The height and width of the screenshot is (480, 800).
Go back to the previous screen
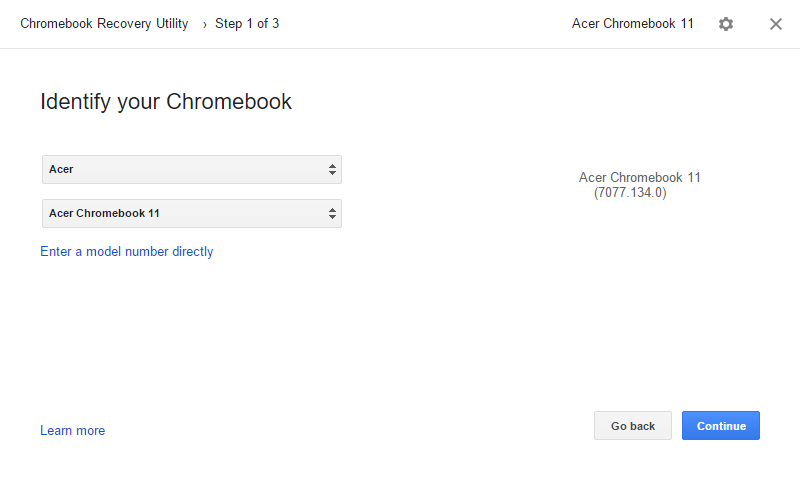633,425
